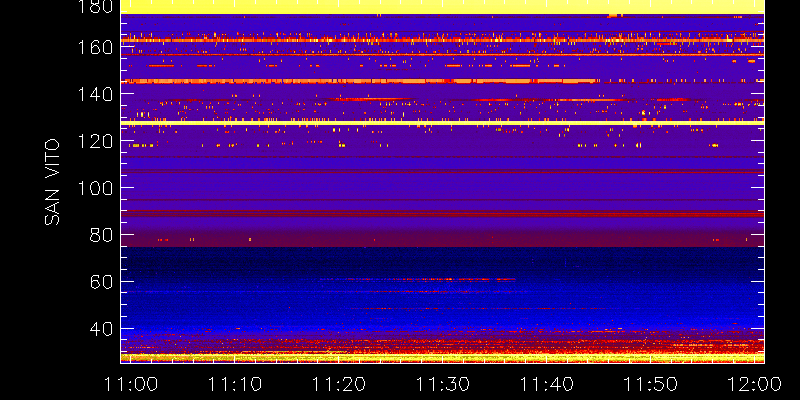Click the 11:10 time axis label
Viewport: 800px width, 400px height.
(234, 383)
